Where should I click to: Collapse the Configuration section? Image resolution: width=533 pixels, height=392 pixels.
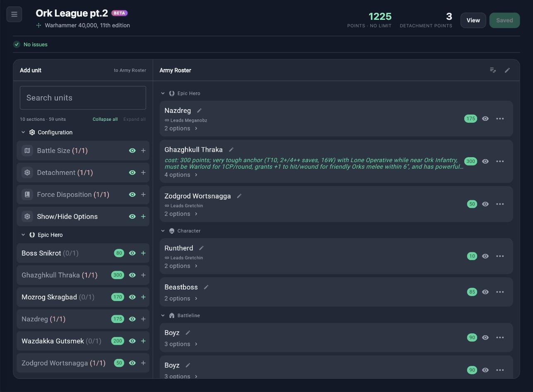pyautogui.click(x=23, y=132)
